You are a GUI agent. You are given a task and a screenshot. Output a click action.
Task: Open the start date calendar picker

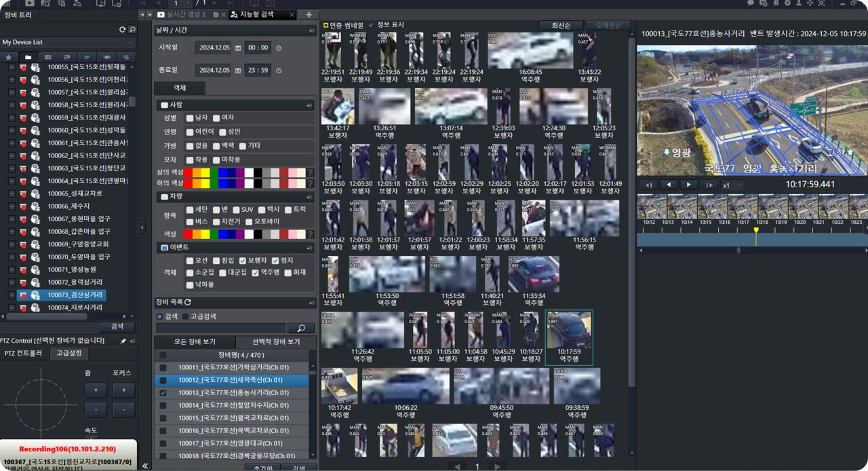[x=238, y=48]
